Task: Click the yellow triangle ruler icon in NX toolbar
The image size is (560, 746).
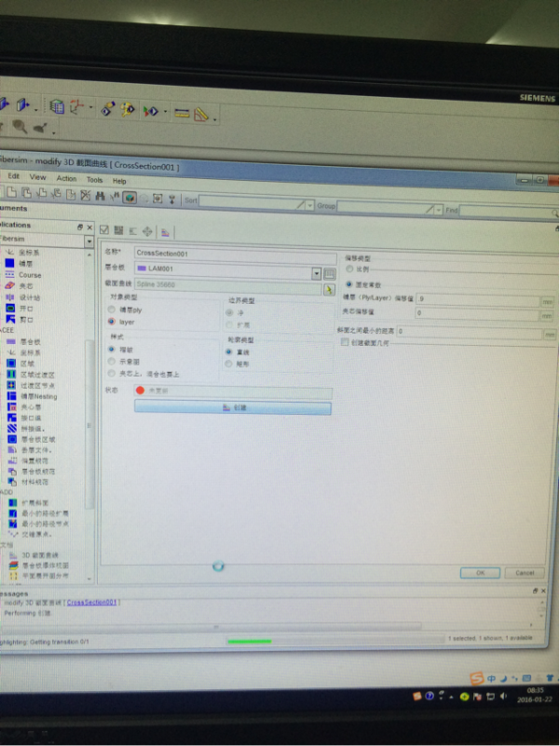Action: click(x=200, y=114)
